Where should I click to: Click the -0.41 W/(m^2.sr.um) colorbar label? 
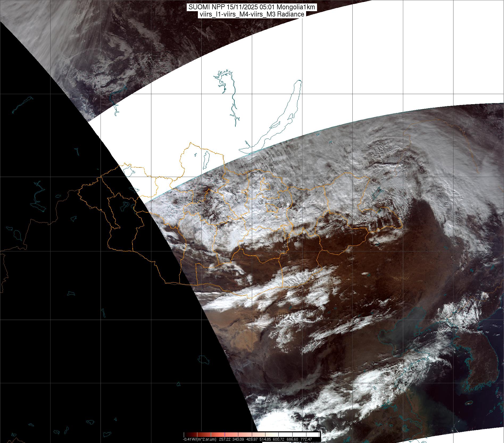tap(199, 439)
